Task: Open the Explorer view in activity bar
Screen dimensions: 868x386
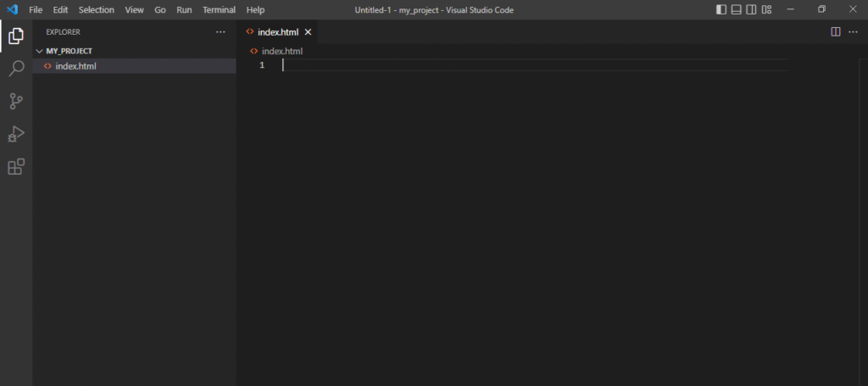Action: click(15, 36)
